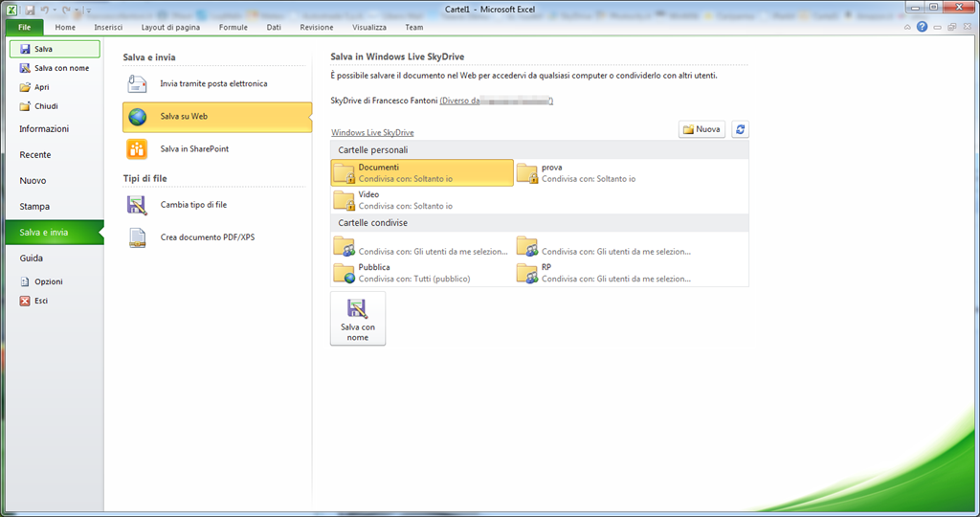Click the minimize ribbon caret icon

907,27
